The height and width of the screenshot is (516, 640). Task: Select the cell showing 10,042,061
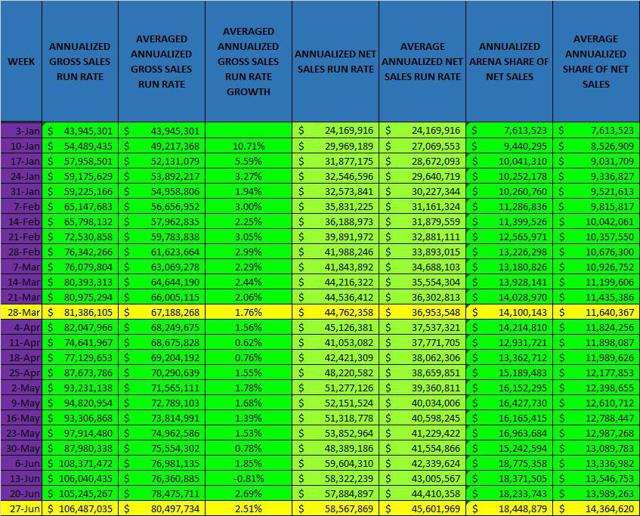coord(596,221)
